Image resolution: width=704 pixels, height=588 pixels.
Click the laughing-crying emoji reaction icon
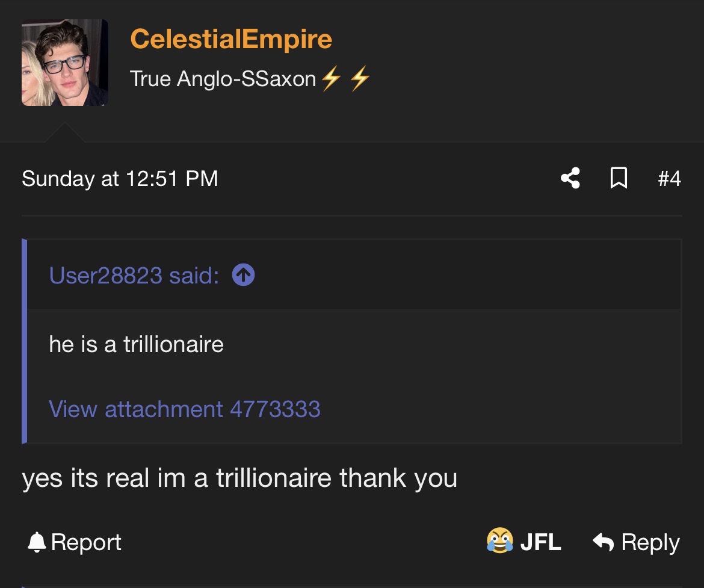tap(499, 541)
